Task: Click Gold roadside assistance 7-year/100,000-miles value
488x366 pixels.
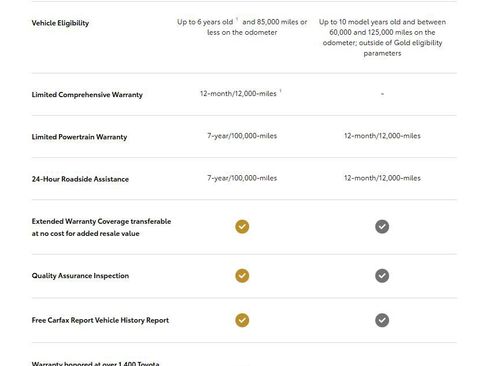Action: 242,178
